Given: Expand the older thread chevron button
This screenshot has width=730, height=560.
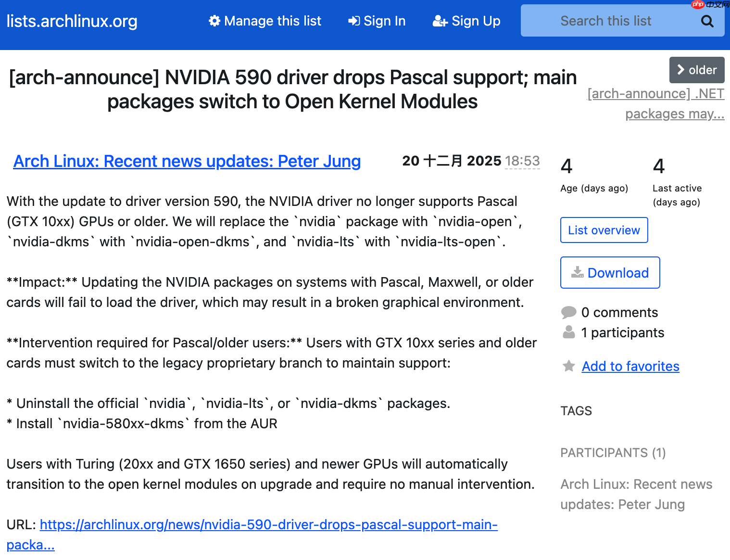Looking at the screenshot, I should [697, 70].
